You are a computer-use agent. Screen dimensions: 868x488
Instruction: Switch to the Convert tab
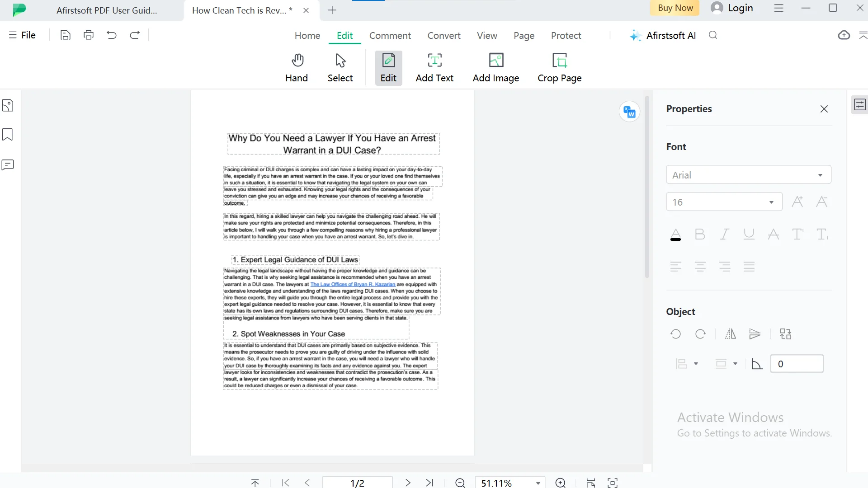(444, 35)
